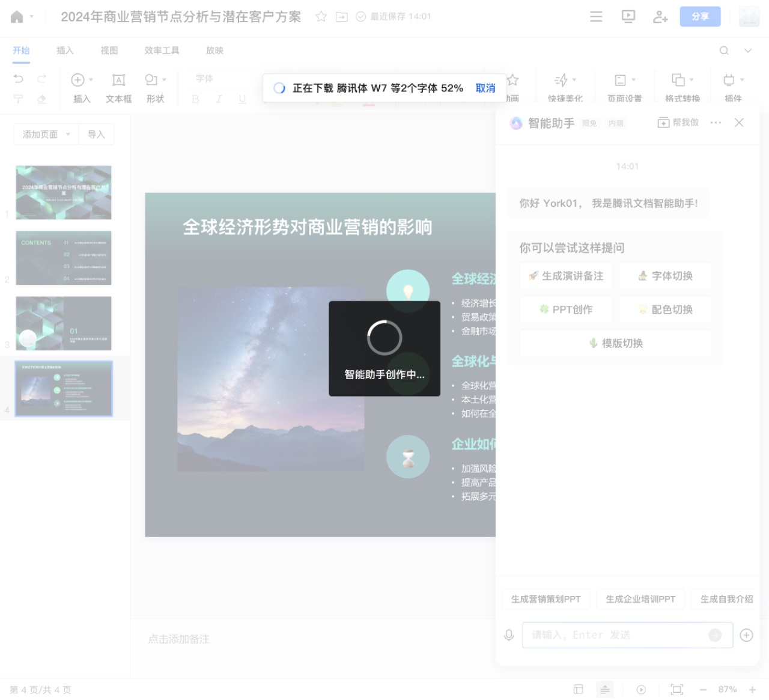The width and height of the screenshot is (769, 700).
Task: Cancel the font download with 取消
Action: (485, 88)
